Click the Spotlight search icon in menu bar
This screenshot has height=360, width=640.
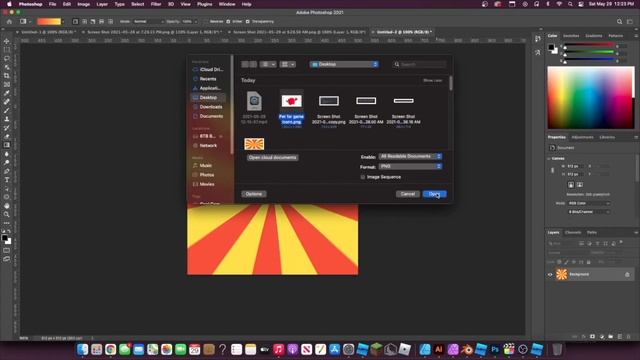pos(570,4)
